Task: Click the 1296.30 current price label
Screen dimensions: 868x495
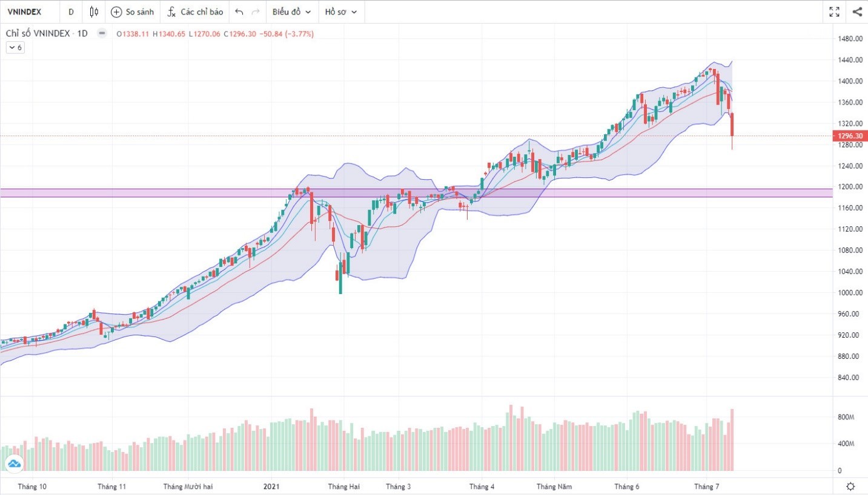Action: [x=849, y=136]
